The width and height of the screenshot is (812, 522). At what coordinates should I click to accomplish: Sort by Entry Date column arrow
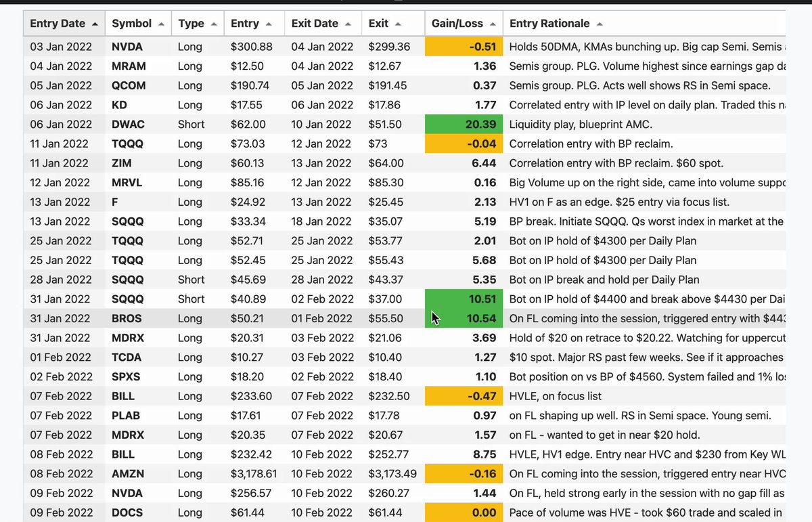(95, 24)
